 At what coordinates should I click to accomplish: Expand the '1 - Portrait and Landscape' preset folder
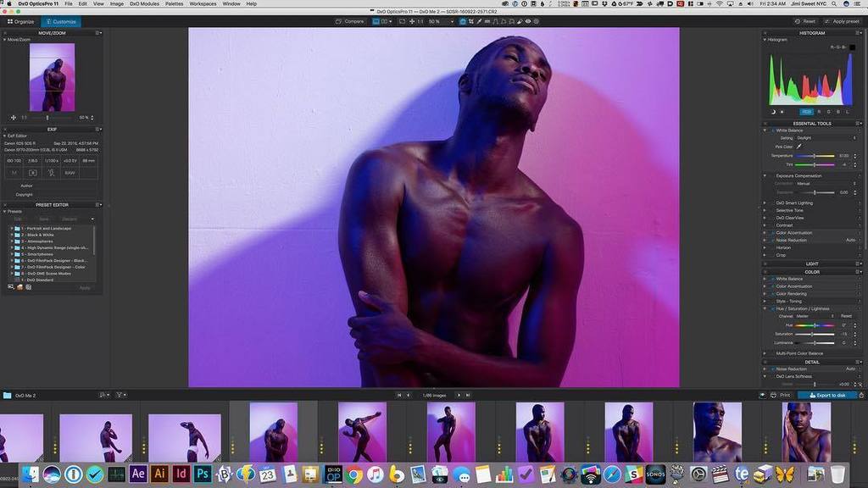(x=12, y=228)
